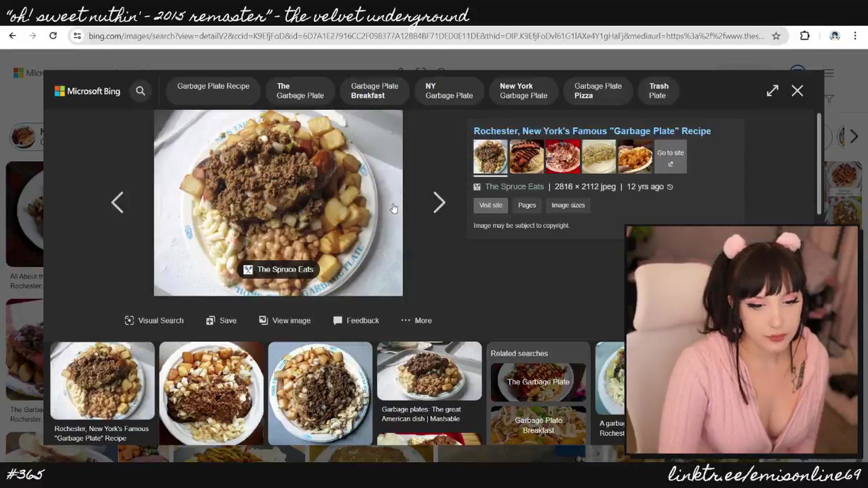The width and height of the screenshot is (868, 488).
Task: Click the Go to site tile
Action: pyautogui.click(x=670, y=157)
